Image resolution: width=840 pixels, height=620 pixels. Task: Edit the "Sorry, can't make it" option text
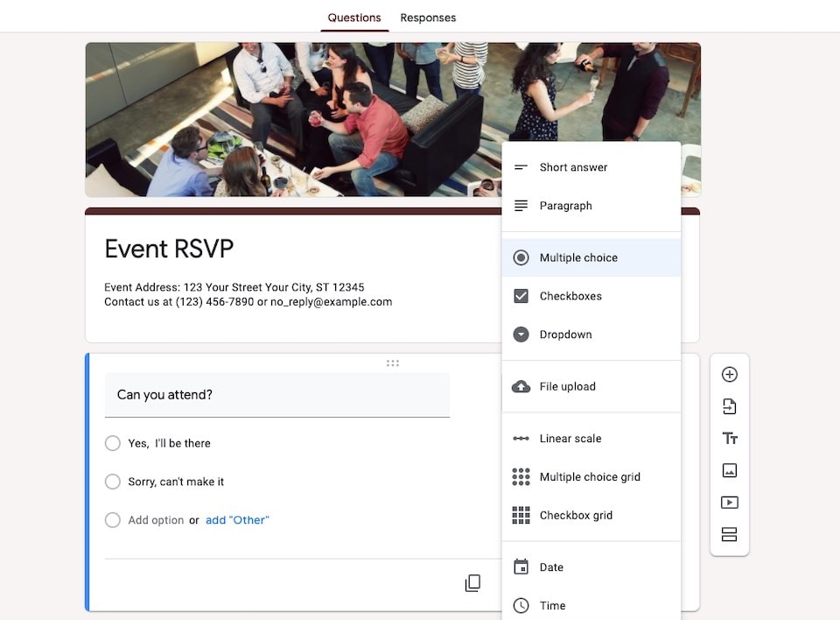(x=176, y=482)
